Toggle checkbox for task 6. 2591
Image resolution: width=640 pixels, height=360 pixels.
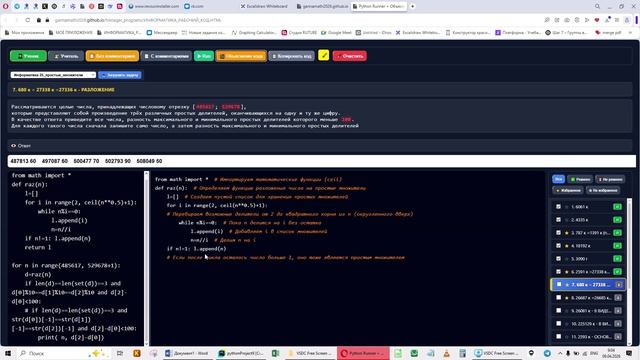click(x=558, y=271)
